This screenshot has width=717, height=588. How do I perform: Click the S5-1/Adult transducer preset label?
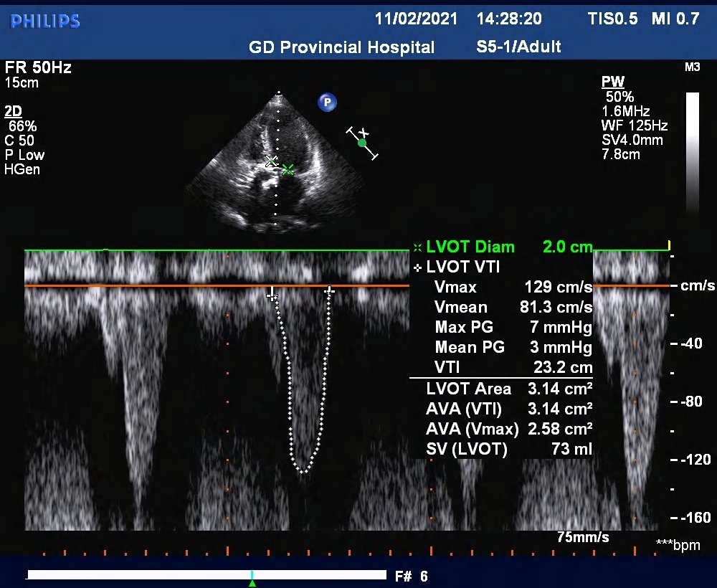tap(518, 47)
